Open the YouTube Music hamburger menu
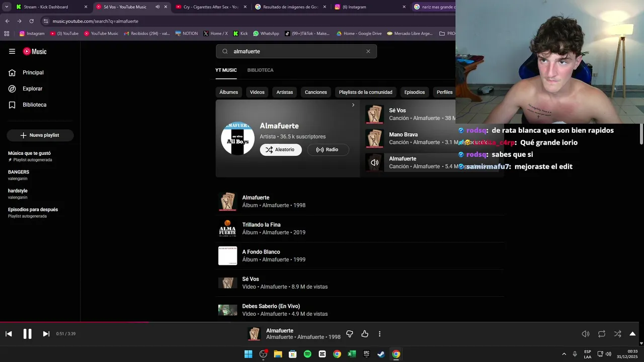 click(x=12, y=51)
